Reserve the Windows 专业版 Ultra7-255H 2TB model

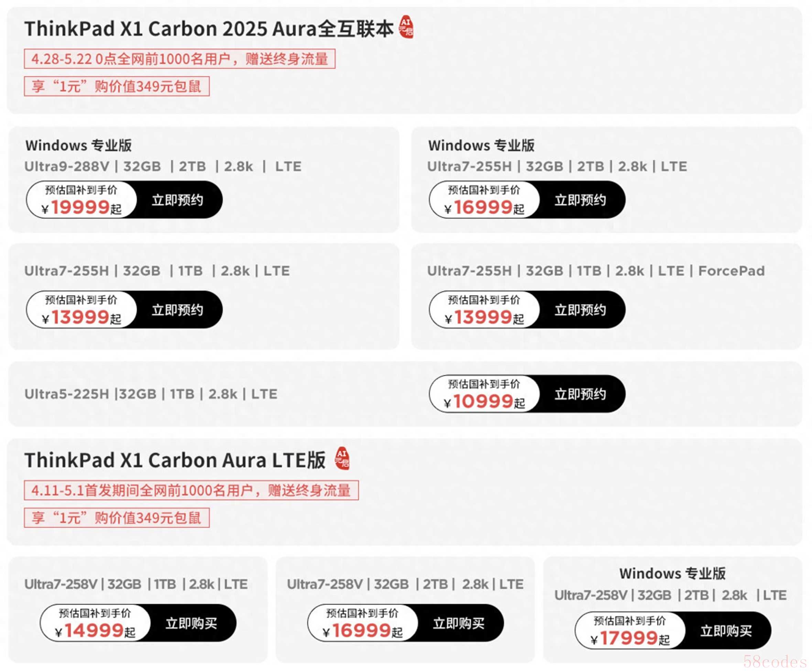pyautogui.click(x=580, y=200)
